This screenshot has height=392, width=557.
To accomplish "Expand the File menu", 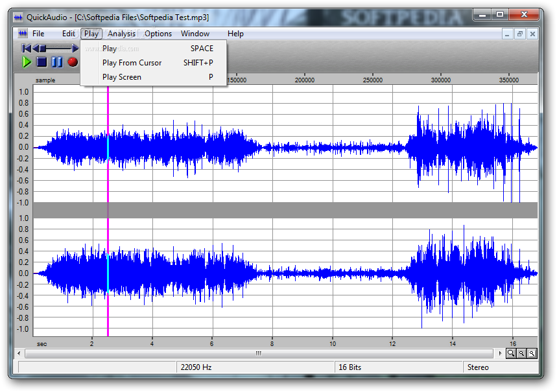I will [38, 34].
